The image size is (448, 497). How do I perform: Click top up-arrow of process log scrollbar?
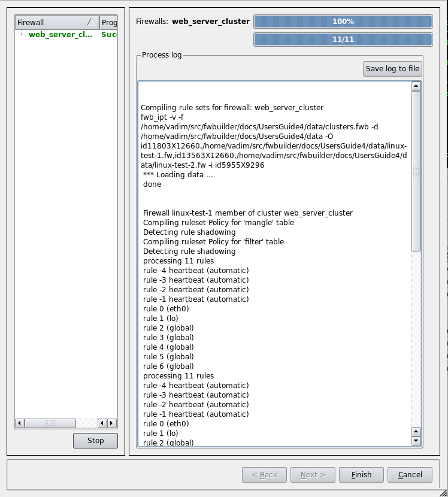coord(416,86)
